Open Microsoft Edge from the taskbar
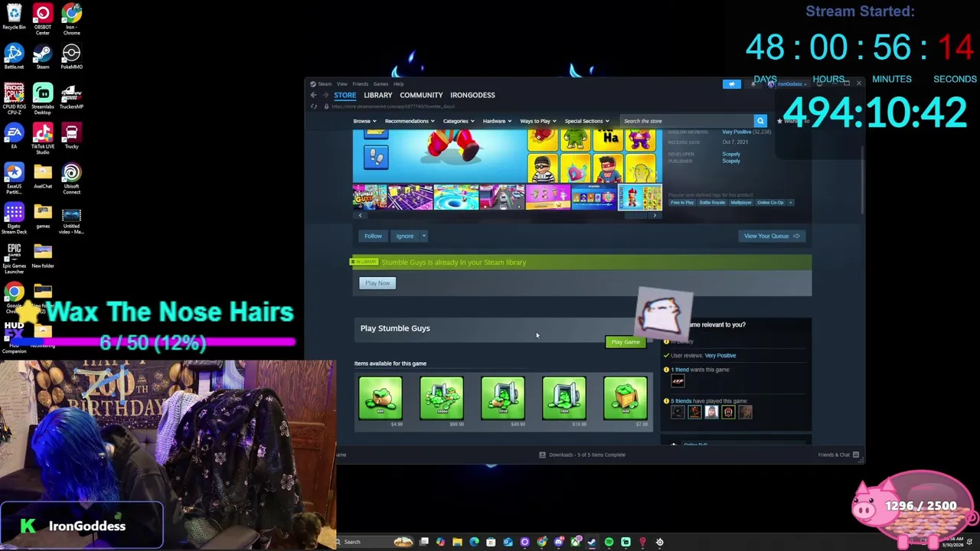 click(x=474, y=542)
